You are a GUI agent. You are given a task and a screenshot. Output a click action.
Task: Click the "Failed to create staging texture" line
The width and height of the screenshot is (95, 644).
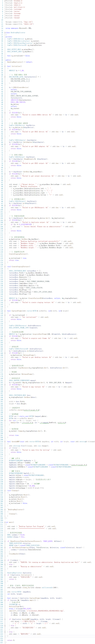pyautogui.click(x=46, y=303)
